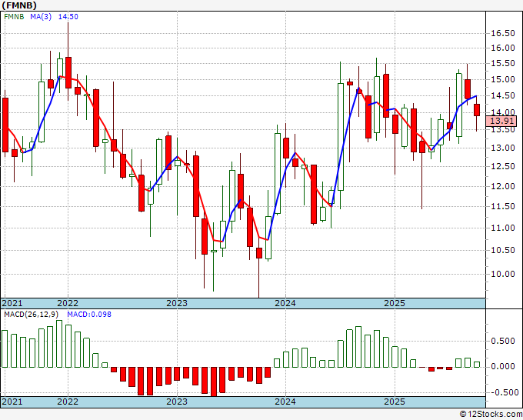Click 2022 on the price chart timeline
The height and width of the screenshot is (420, 523).
pos(68,303)
